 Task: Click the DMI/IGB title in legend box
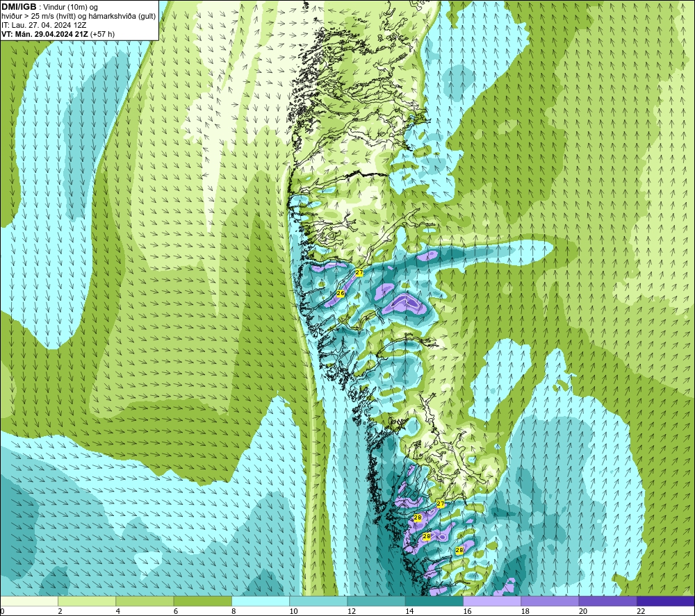click(x=19, y=7)
